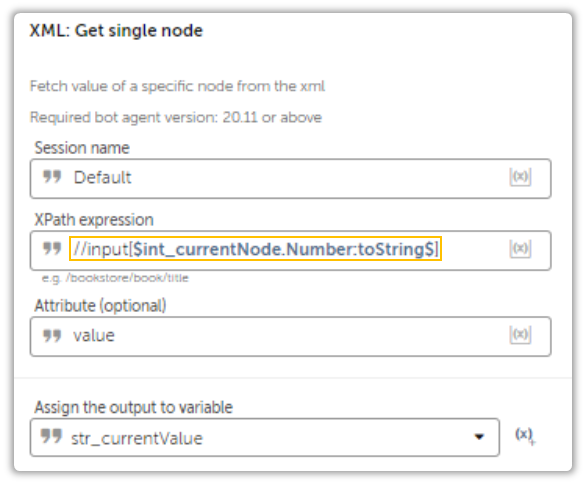The height and width of the screenshot is (484, 586).
Task: Click the XPath expression label
Action: pyautogui.click(x=94, y=220)
